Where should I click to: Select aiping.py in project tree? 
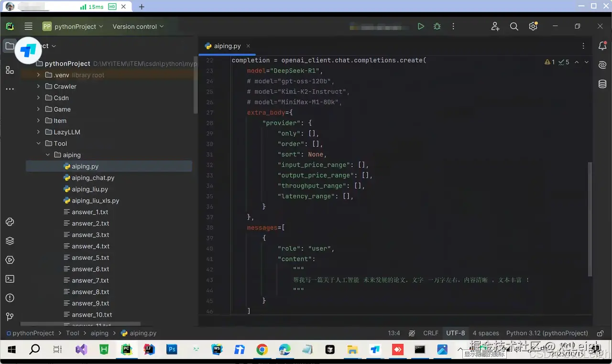(109, 166)
